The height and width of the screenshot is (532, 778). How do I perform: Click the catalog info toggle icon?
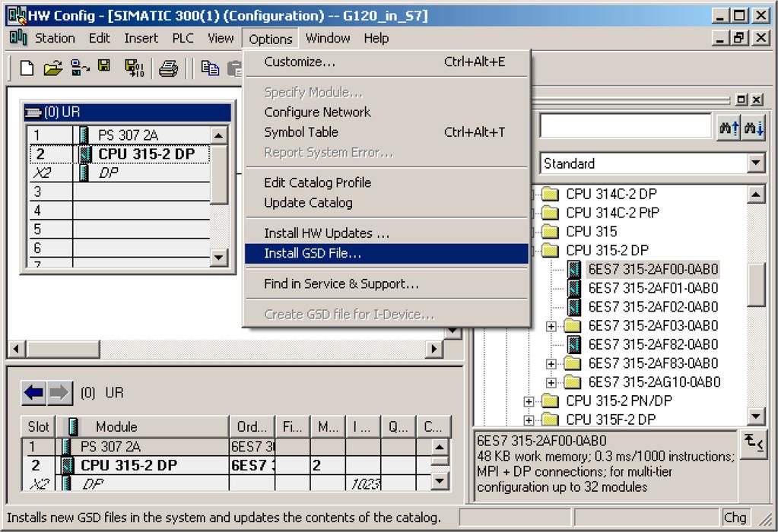(754, 444)
